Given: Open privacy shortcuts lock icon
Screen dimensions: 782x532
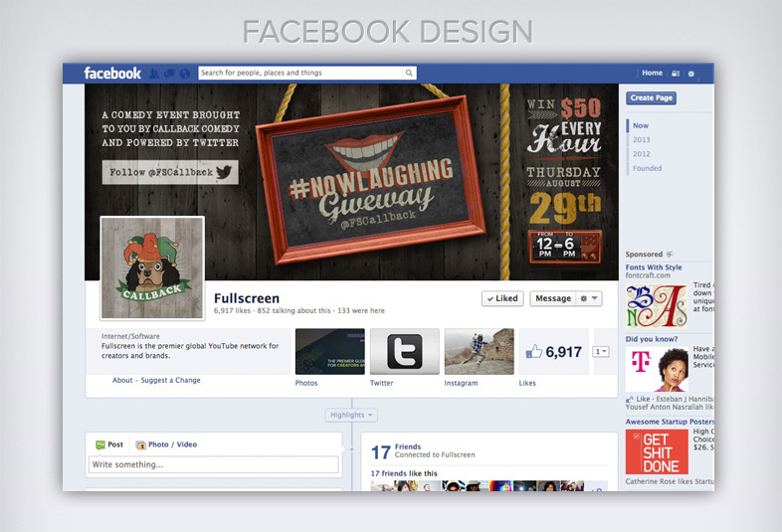Looking at the screenshot, I should point(676,74).
